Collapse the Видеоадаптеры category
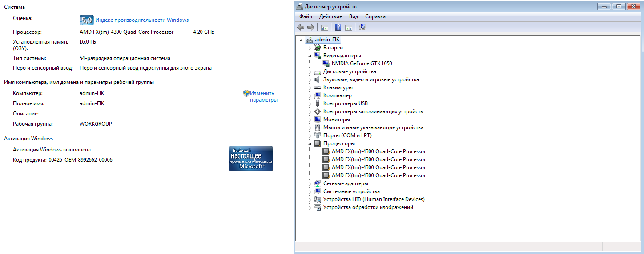The height and width of the screenshot is (254, 644). (310, 56)
